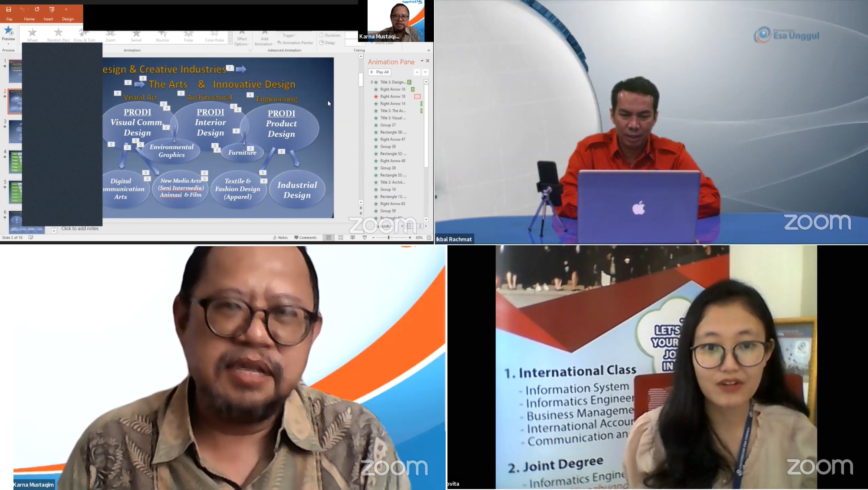This screenshot has width=868, height=490.
Task: Click the zoom in plus button
Action: point(410,237)
